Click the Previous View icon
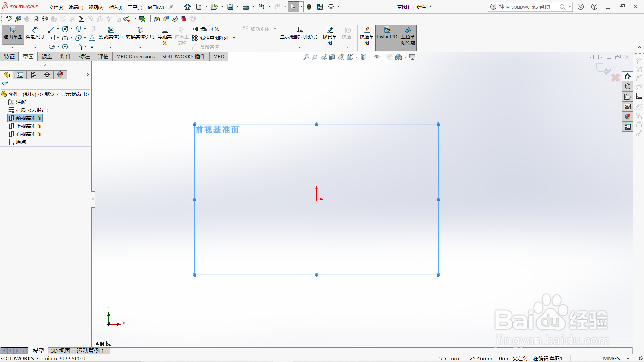Viewport: 644px width, 362px height. point(324,57)
